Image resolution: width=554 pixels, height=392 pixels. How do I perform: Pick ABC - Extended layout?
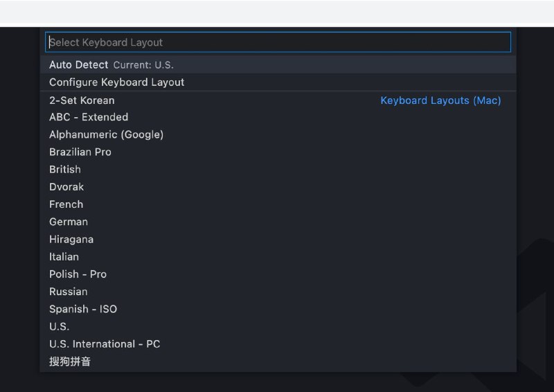click(89, 117)
